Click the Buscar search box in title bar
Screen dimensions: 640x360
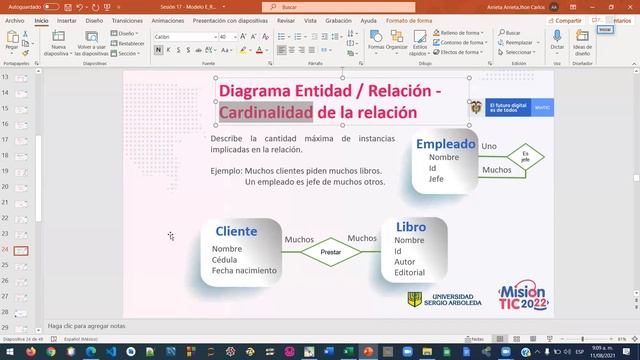point(339,7)
